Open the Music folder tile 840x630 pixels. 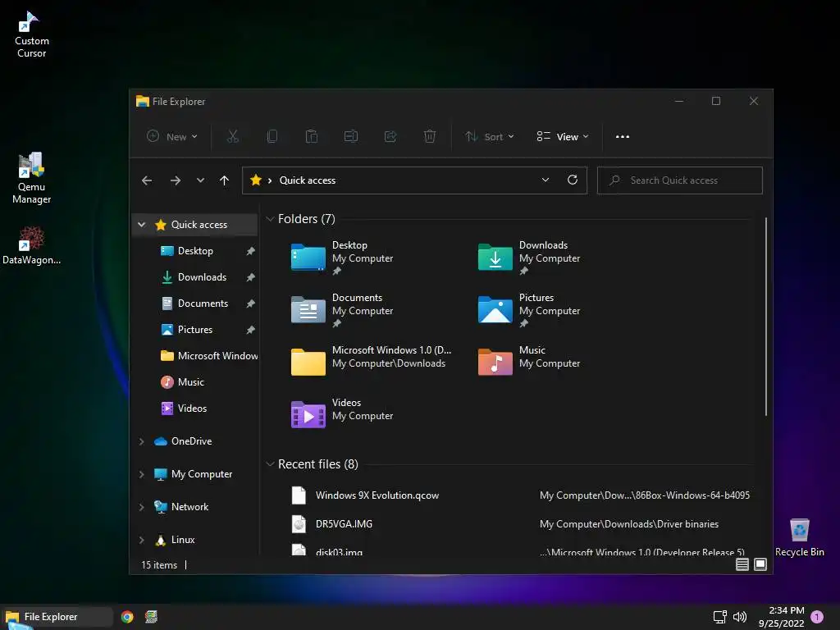click(x=529, y=361)
